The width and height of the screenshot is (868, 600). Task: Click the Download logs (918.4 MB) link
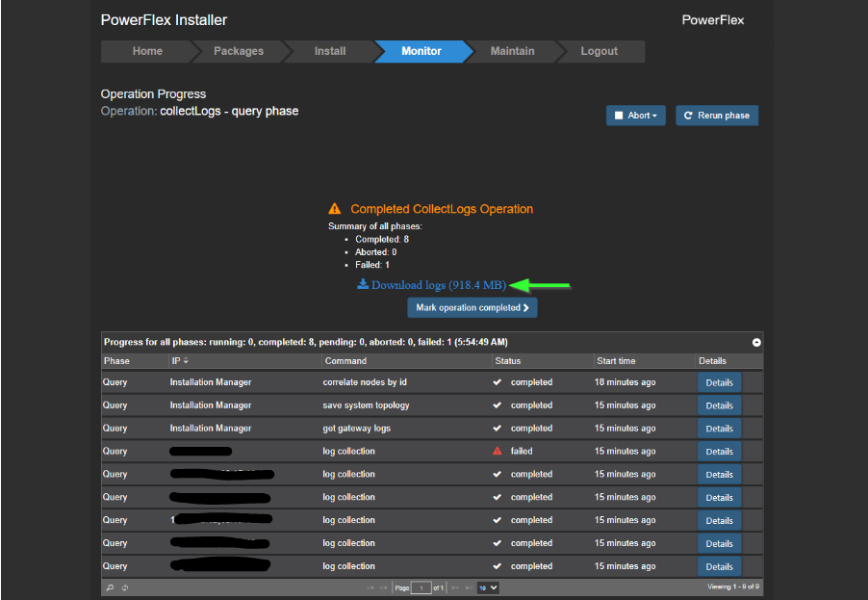point(438,285)
